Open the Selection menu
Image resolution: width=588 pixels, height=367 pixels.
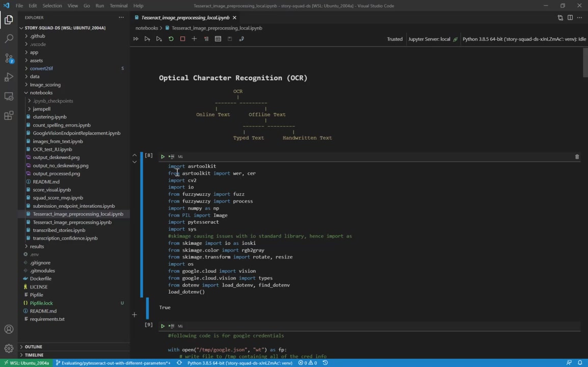pyautogui.click(x=52, y=6)
